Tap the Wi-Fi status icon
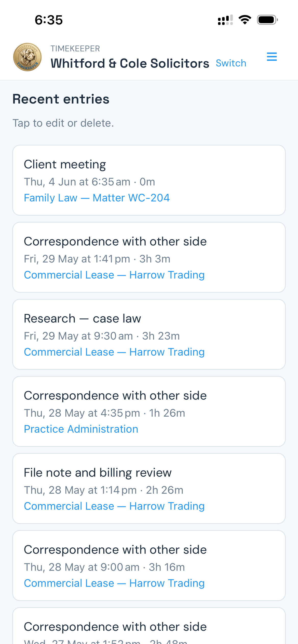 [x=245, y=20]
